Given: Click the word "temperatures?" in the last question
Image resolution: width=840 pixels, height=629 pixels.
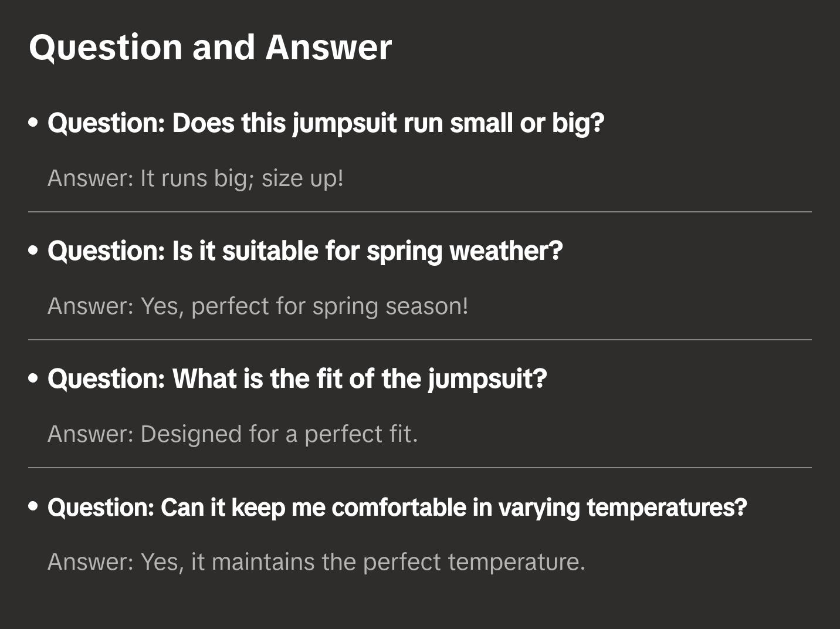Looking at the screenshot, I should 667,507.
